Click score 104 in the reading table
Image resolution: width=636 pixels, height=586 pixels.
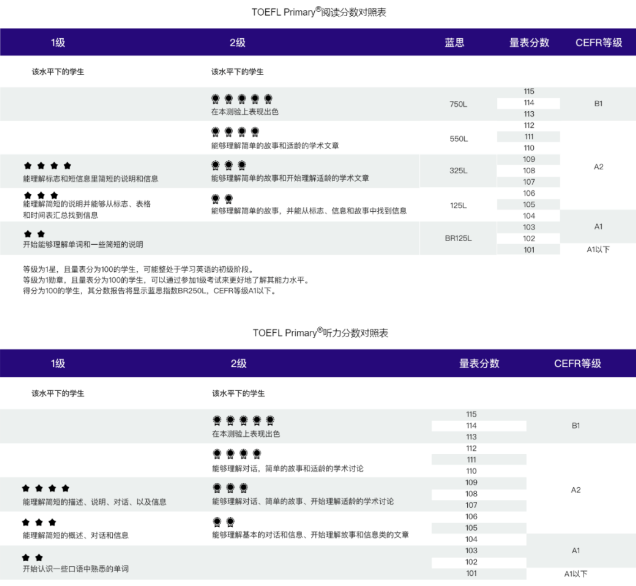(x=529, y=216)
